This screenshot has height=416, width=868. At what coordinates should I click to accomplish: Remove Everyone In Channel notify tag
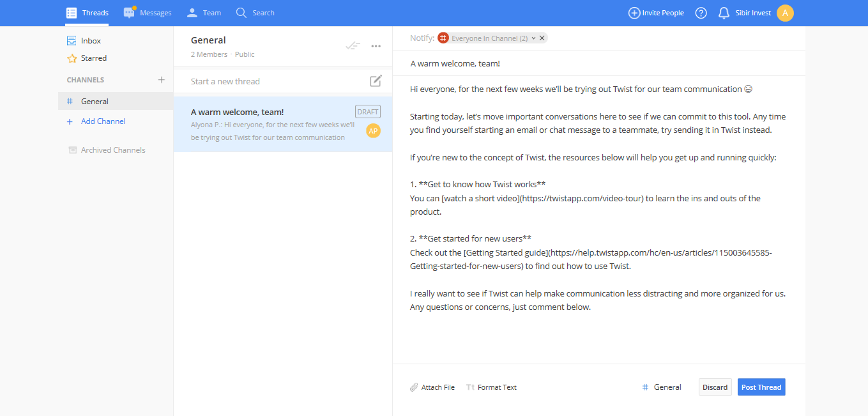click(x=542, y=38)
